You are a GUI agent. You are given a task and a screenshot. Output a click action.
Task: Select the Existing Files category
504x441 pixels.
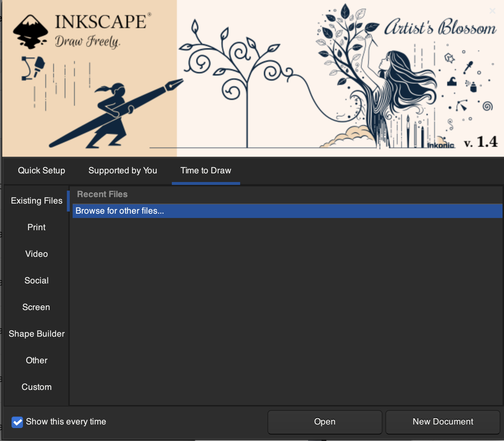[x=37, y=201]
